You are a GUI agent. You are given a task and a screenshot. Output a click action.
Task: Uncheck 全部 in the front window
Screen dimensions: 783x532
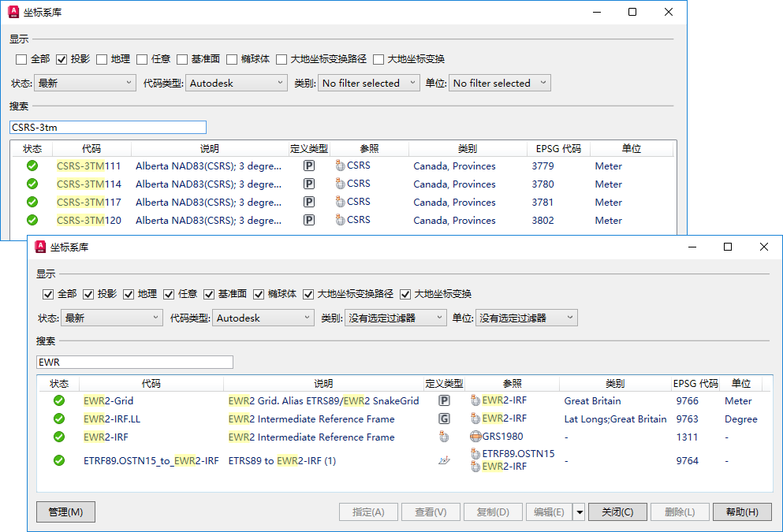(48, 295)
